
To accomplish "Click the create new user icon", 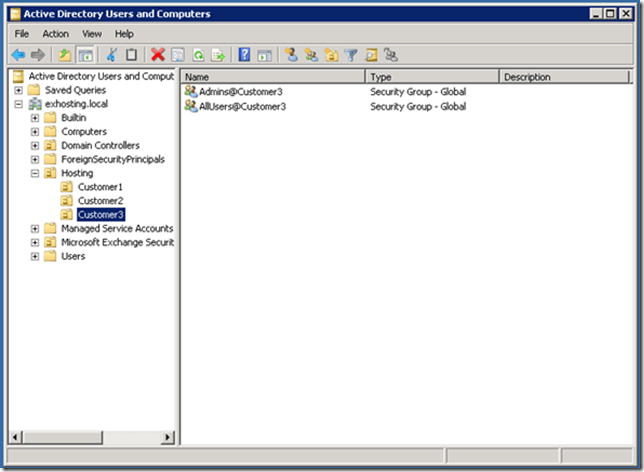I will pos(291,55).
